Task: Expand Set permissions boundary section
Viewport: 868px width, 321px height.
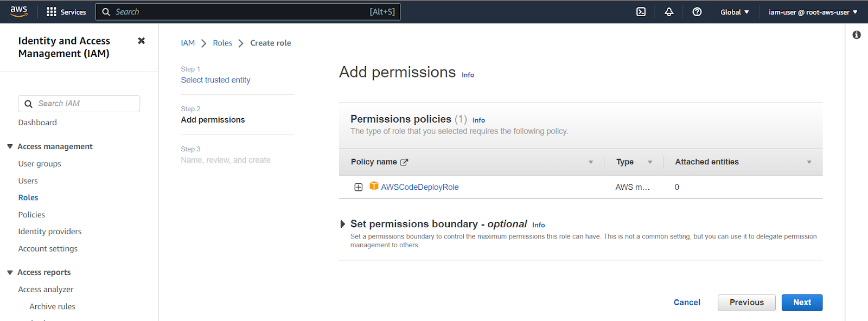Action: coord(342,224)
